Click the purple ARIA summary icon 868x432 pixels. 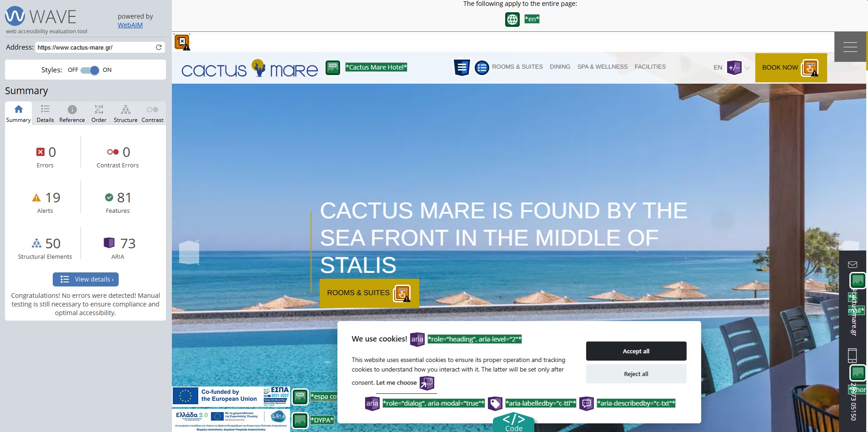coord(109,243)
